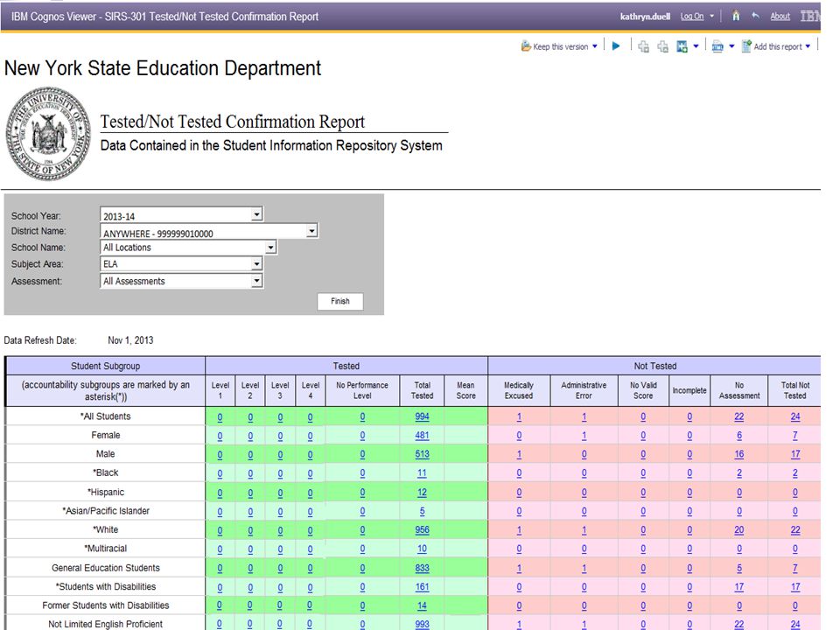Open General Education Students Total Tested 833

pyautogui.click(x=422, y=568)
